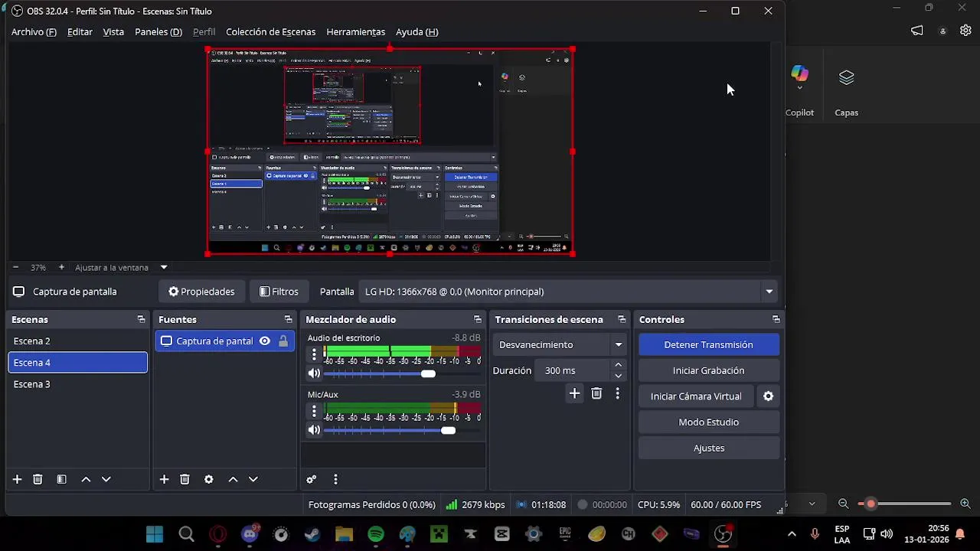980x551 pixels.
Task: Open audio mixer three-dot menu at bottom
Action: pyautogui.click(x=335, y=479)
